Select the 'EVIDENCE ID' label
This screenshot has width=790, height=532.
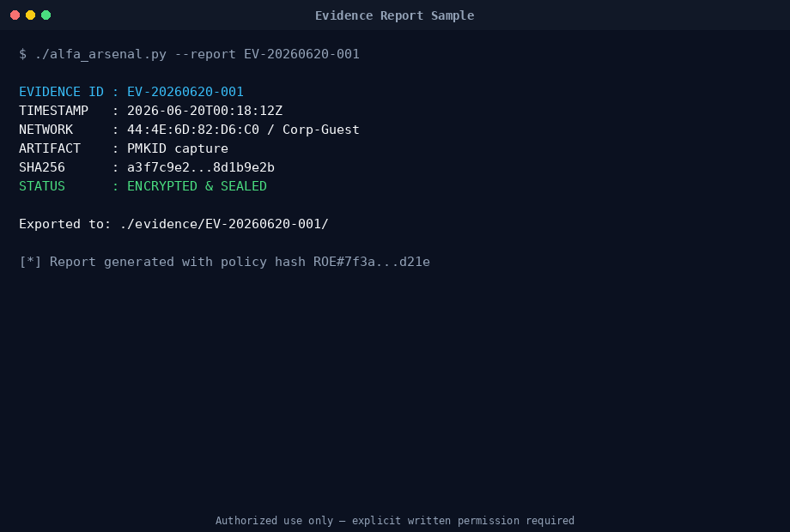[x=62, y=92]
